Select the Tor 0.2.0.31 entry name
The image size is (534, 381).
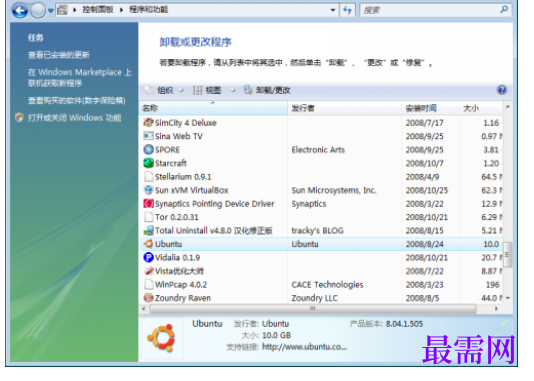[176, 217]
